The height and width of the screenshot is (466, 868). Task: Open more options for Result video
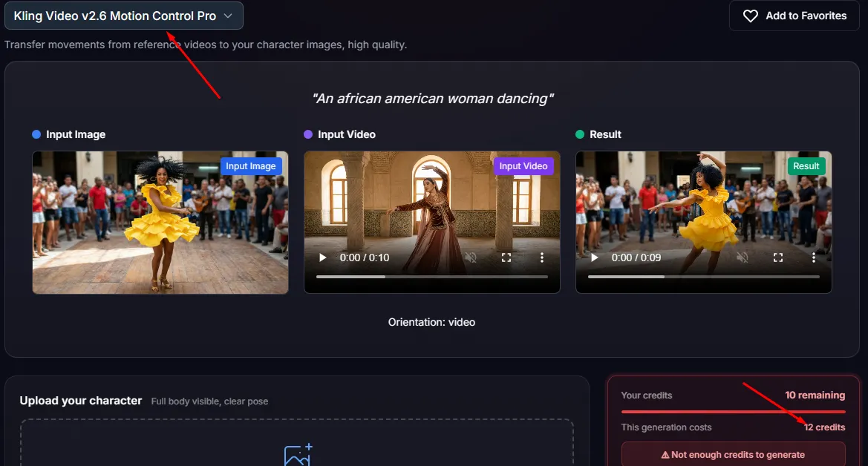pos(814,257)
